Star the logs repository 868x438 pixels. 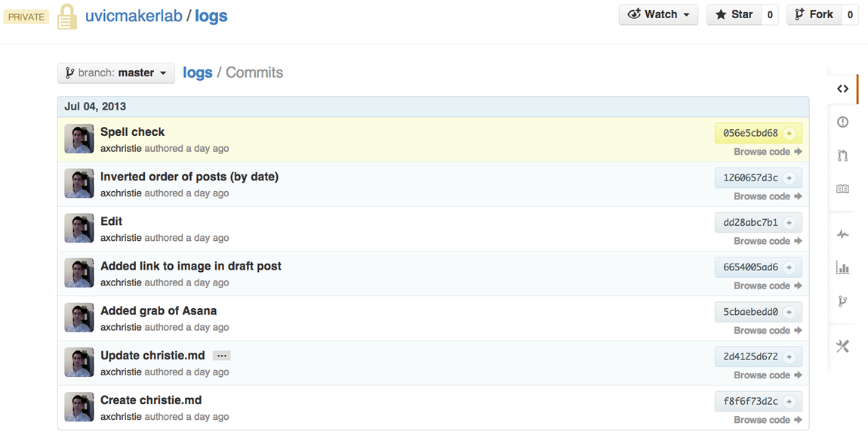tap(734, 14)
